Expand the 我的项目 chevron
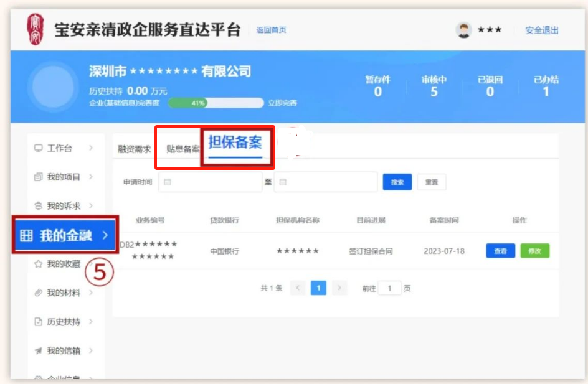This screenshot has height=384, width=588. point(91,177)
